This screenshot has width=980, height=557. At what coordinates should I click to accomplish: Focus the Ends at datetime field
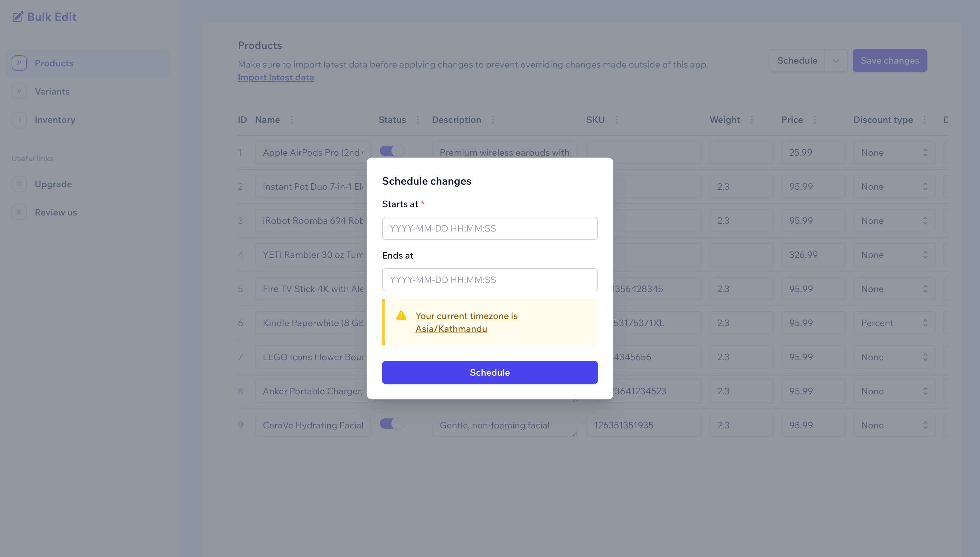point(490,280)
